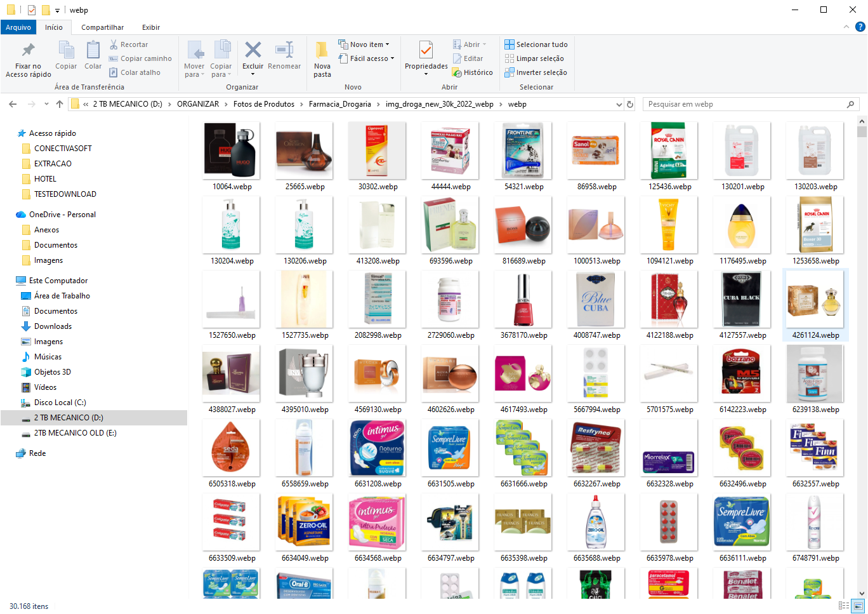The image size is (868, 614).
Task: Select 2 TB MECANICO (D:) breadcrumb
Action: (x=128, y=104)
